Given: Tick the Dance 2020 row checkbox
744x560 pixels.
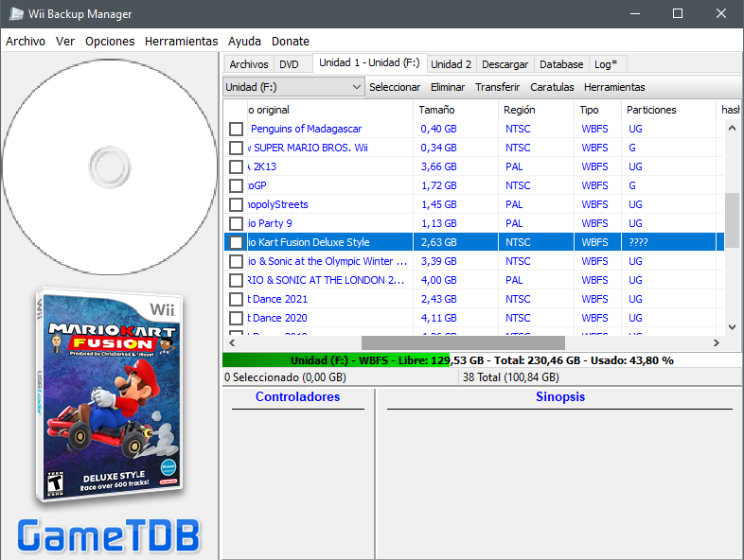Looking at the screenshot, I should coord(236,318).
